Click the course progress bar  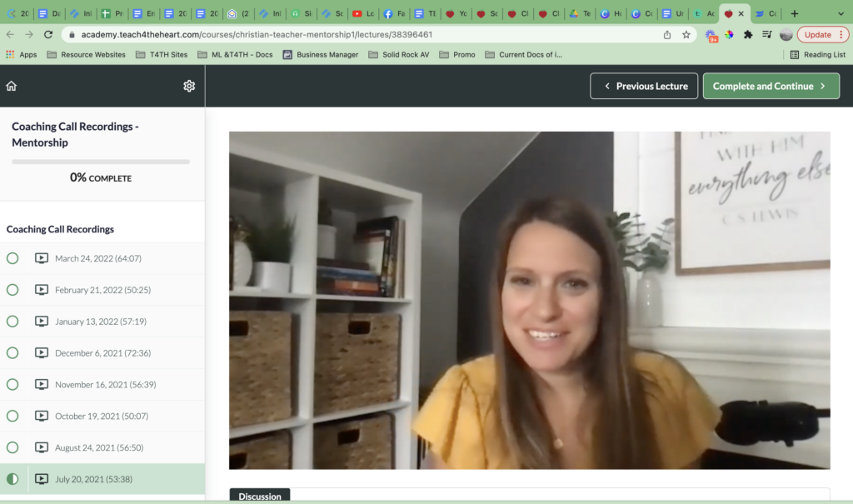pos(101,162)
